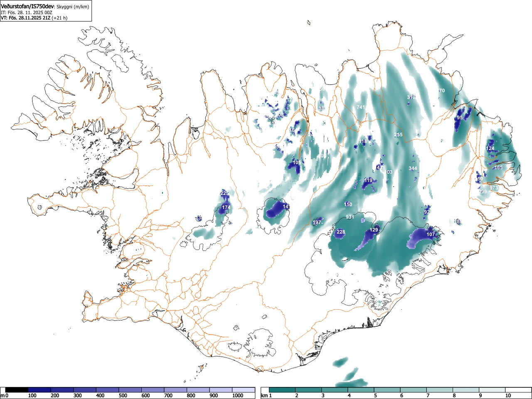The image size is (532, 399).
Task: Click the black 0–100 m legend swatch
Action: tap(17, 390)
